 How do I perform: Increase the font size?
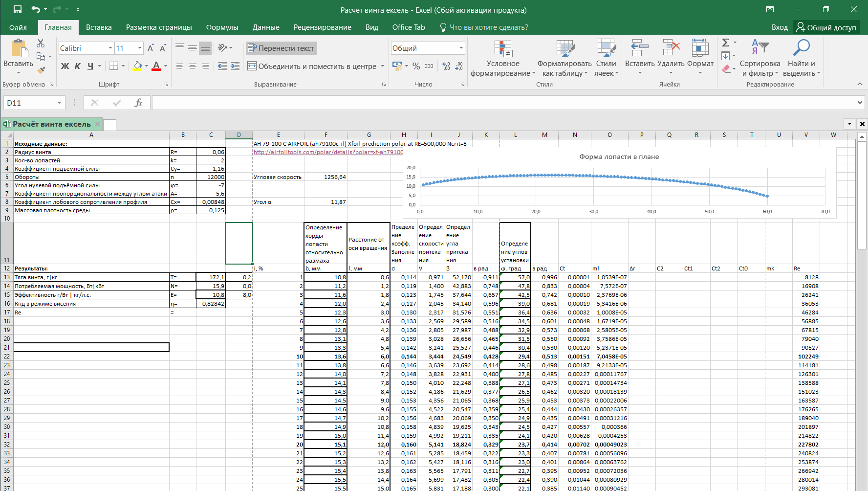(151, 48)
